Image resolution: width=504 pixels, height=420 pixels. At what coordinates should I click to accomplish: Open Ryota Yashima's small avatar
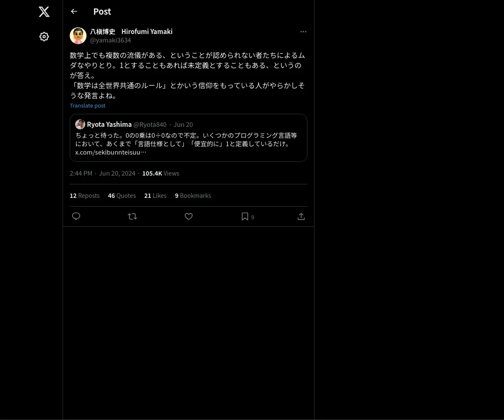pos(80,124)
